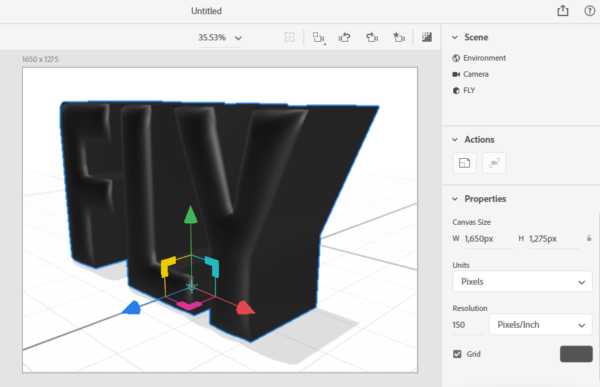Screen dimensions: 600x387
Task: Click the FLY model cube icon
Action: pyautogui.click(x=456, y=91)
